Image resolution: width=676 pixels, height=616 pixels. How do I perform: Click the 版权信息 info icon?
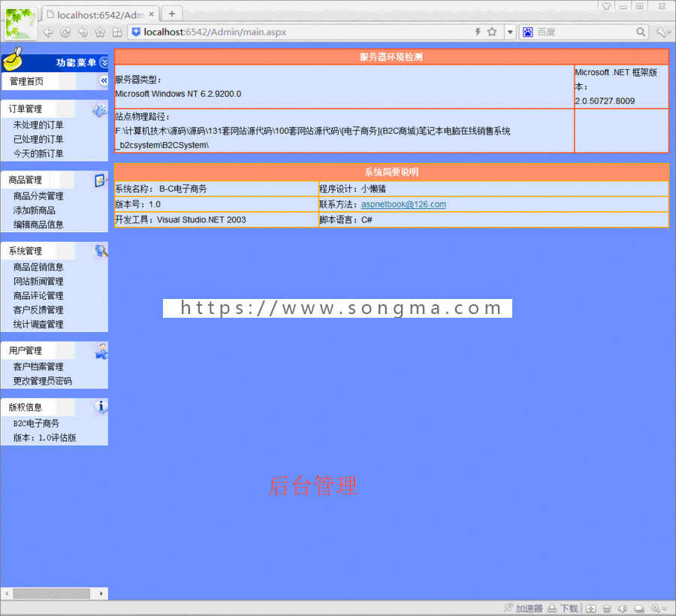point(101,406)
